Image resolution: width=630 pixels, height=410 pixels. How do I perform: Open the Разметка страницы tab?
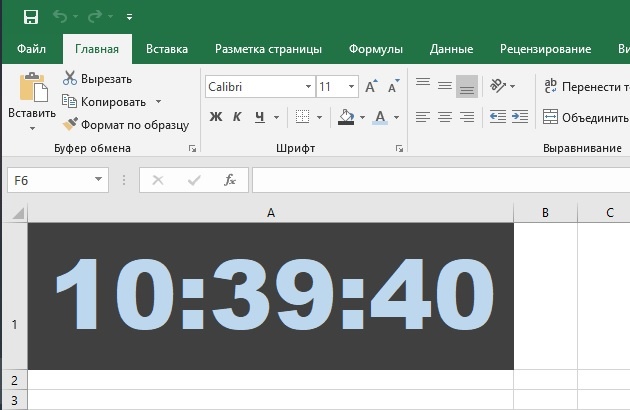tap(268, 49)
